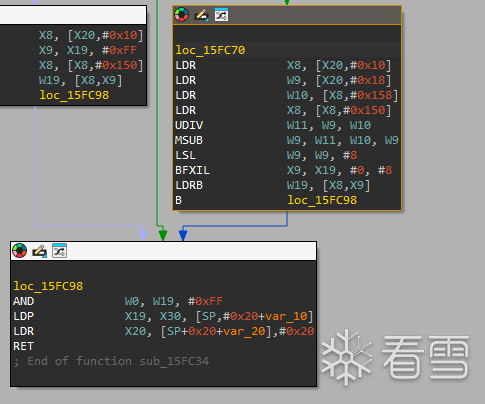The width and height of the screenshot is (485, 404).
Task: Click the loc_15FC98 node title bar
Action: tap(163, 251)
